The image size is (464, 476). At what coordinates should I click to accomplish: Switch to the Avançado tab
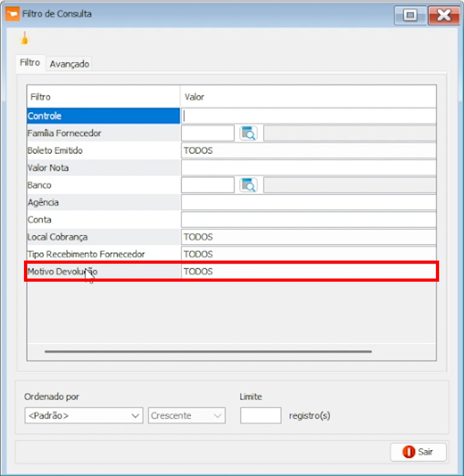coord(69,64)
